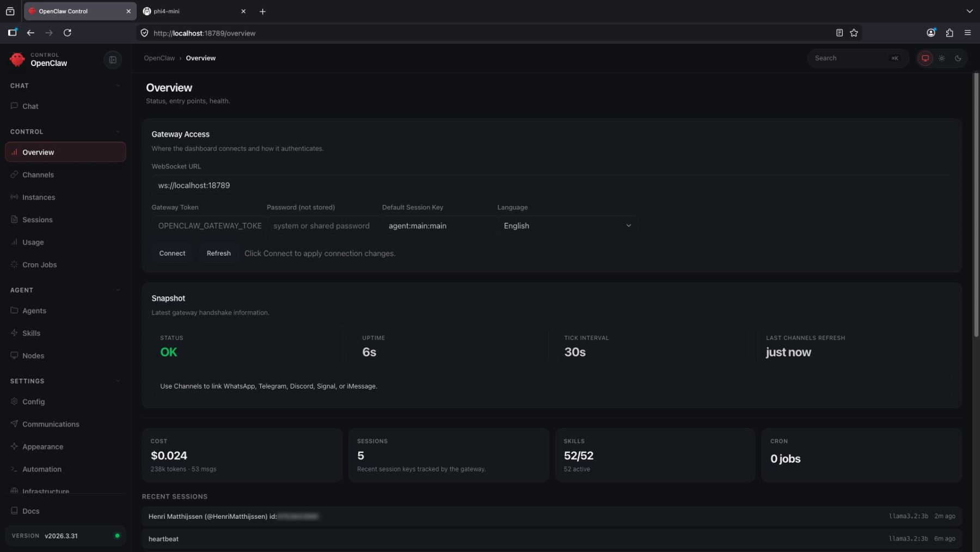Image resolution: width=980 pixels, height=552 pixels.
Task: Bookmark this page with star icon
Action: pos(854,33)
